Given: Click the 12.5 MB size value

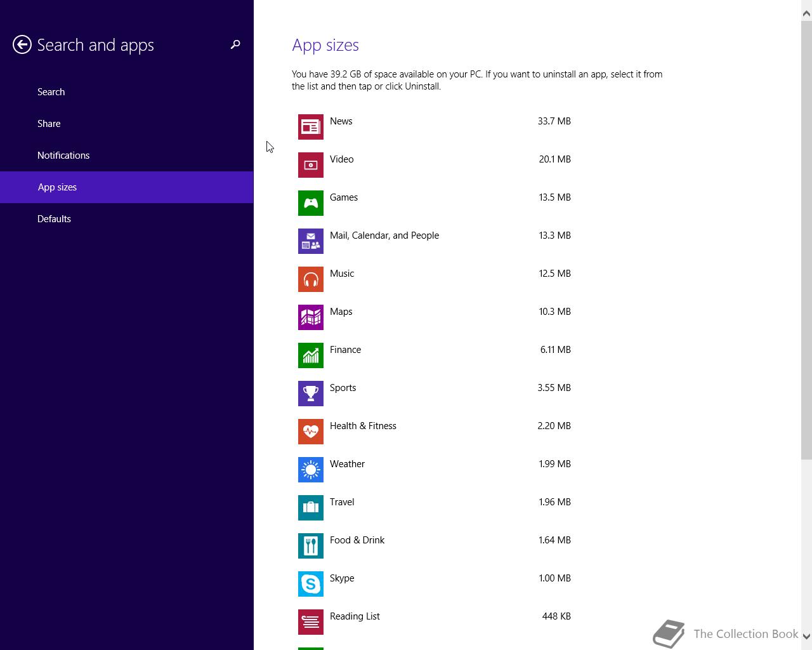Looking at the screenshot, I should click(x=555, y=274).
